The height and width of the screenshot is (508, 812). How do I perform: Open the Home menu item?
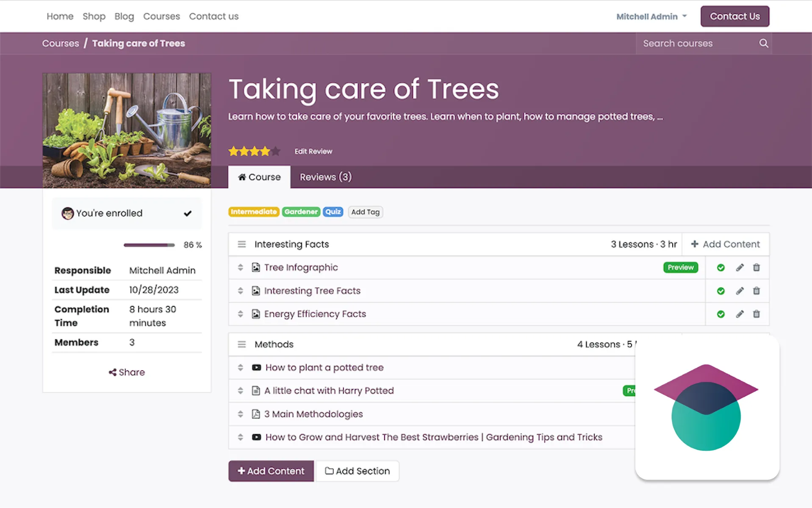point(60,16)
